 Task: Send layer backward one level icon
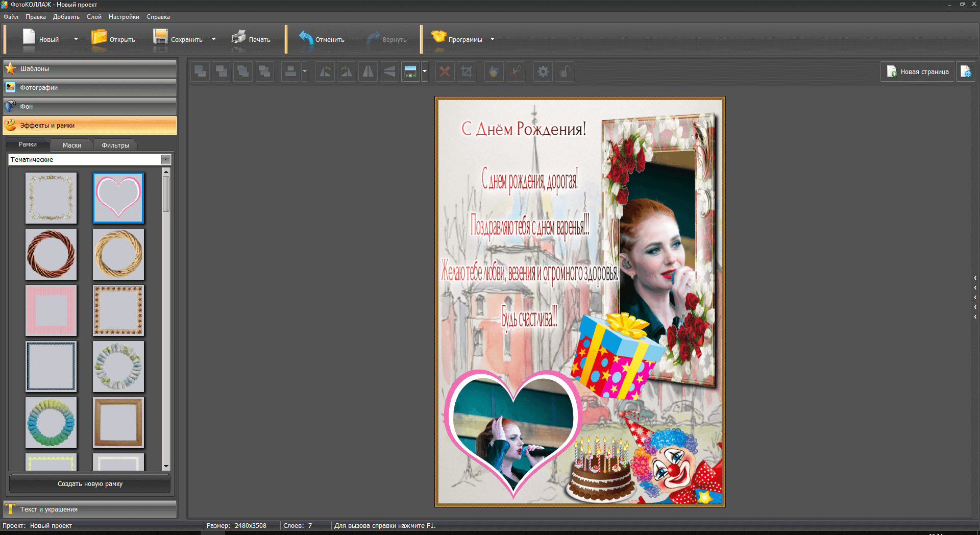[x=222, y=71]
